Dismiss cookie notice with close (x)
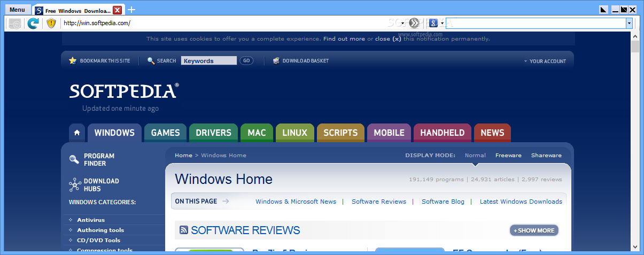Viewport: 644px width, 255px height. (x=388, y=38)
